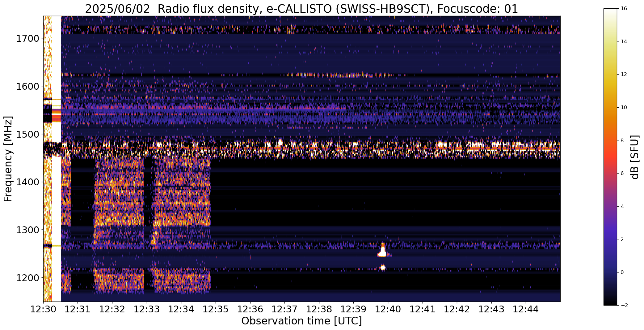Click the 12:39 time tick label

[354, 309]
